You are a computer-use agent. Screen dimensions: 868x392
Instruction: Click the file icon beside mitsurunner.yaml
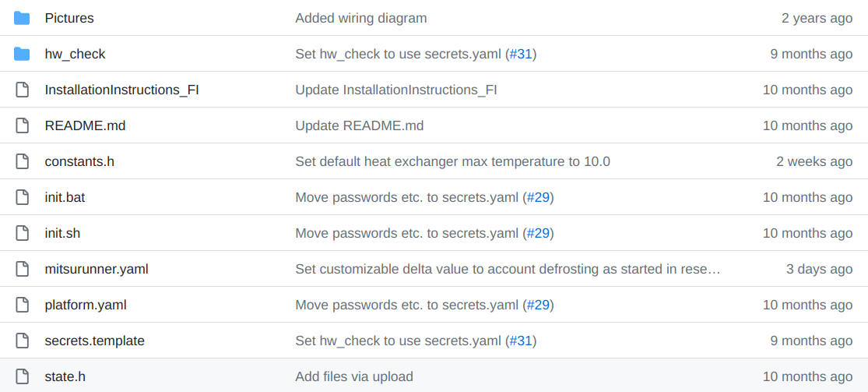pyautogui.click(x=22, y=269)
